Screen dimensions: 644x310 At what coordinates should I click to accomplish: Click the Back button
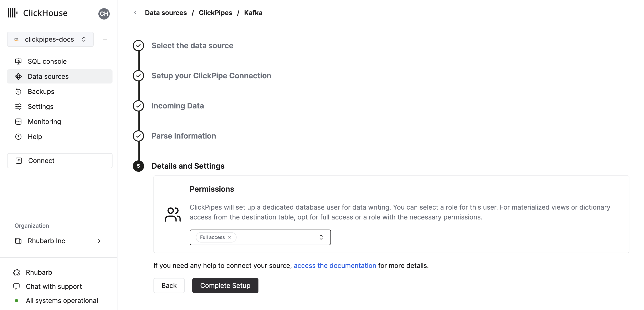(169, 285)
